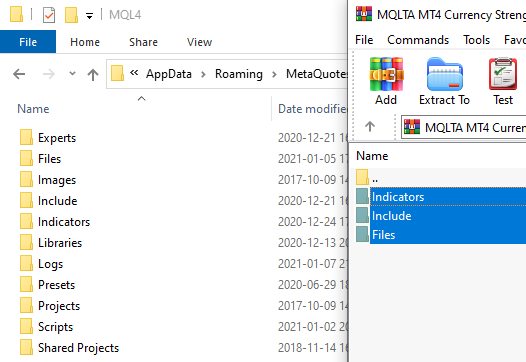Click the WinRAR title bar app icon
The image size is (526, 362).
(364, 14)
